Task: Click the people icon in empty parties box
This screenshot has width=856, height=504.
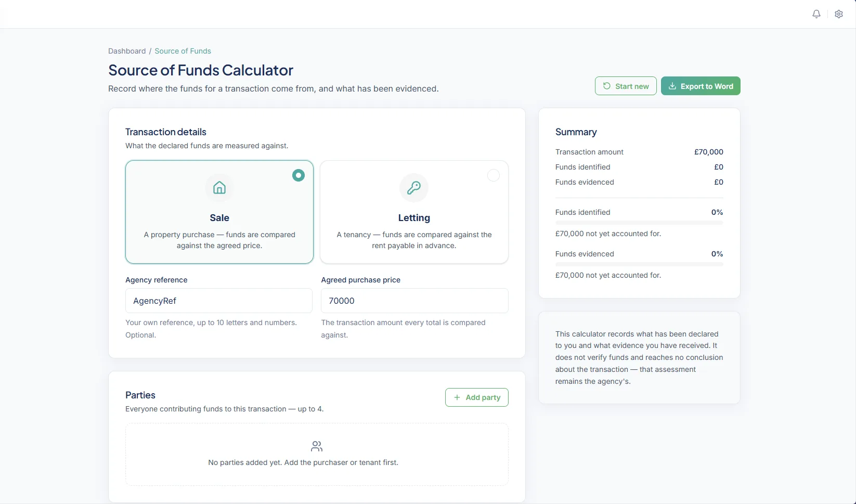Action: (317, 446)
